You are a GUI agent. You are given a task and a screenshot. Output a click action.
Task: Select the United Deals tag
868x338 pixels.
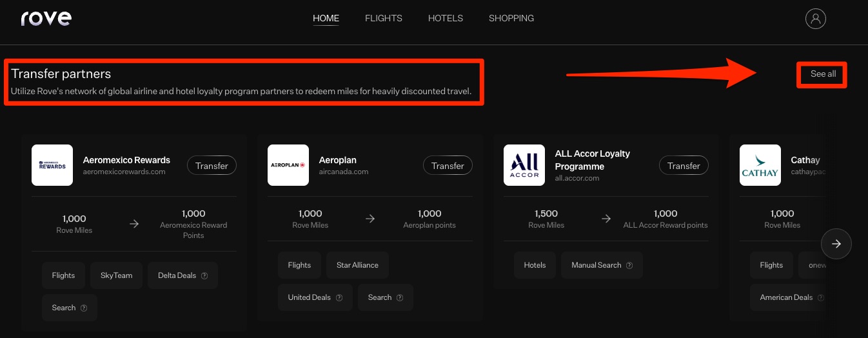315,297
